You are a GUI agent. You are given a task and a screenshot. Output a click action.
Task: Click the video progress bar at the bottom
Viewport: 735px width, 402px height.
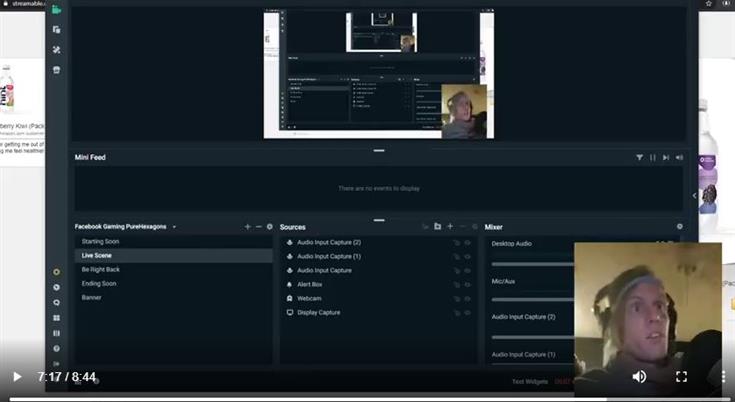coord(368,399)
